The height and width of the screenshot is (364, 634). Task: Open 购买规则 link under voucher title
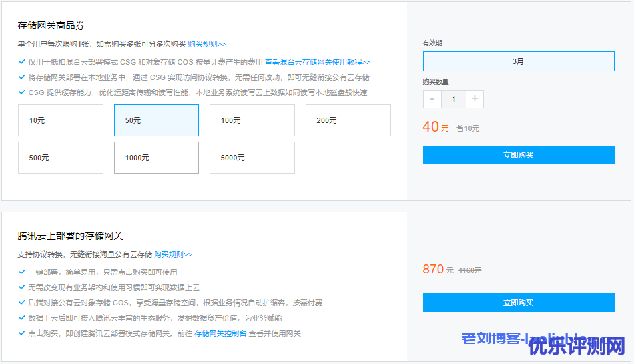coord(206,44)
